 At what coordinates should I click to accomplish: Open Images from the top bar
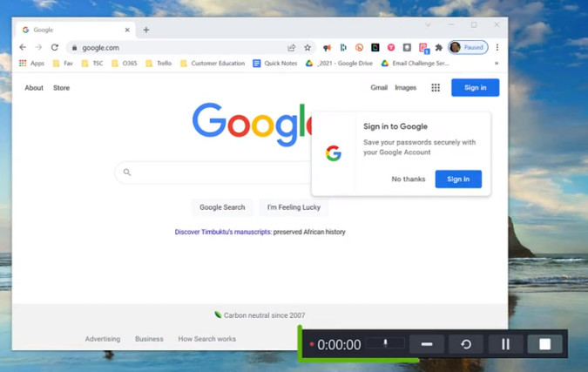(x=405, y=87)
